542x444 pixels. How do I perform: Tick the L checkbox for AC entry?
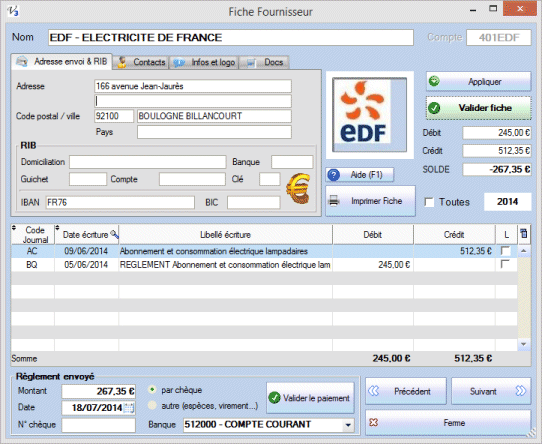tap(505, 251)
